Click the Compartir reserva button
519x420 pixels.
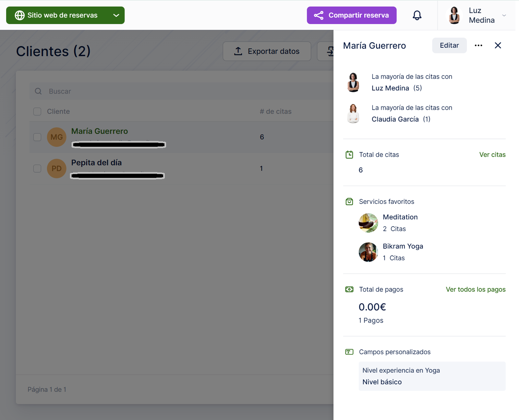coord(351,15)
